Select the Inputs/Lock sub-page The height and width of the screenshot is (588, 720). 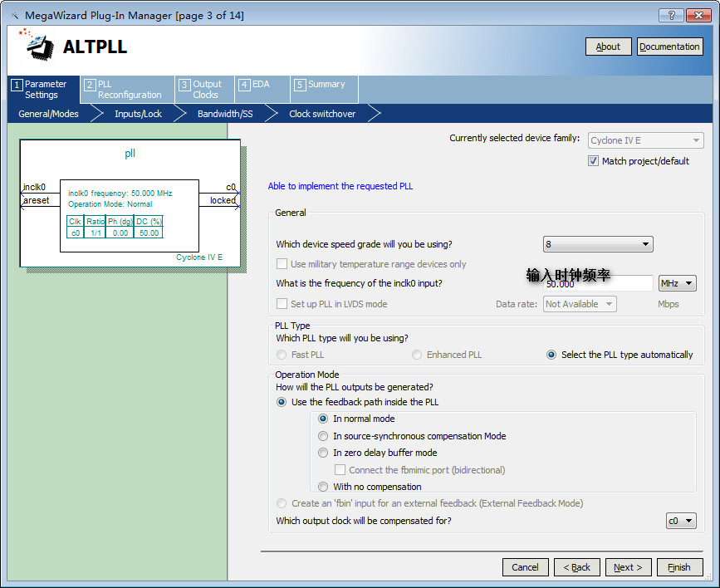pos(138,114)
